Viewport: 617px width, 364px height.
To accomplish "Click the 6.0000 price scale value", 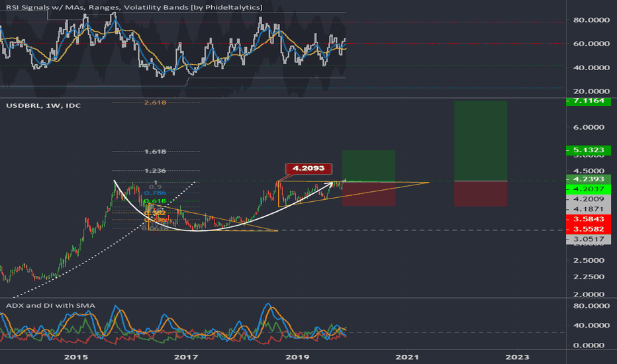I will coord(589,127).
